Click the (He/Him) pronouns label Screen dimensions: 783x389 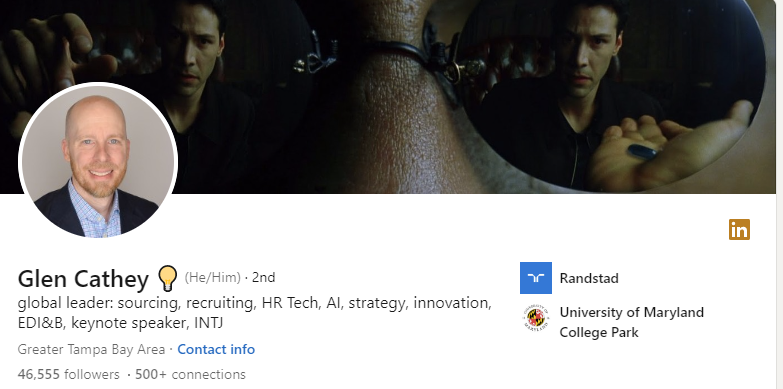point(213,277)
